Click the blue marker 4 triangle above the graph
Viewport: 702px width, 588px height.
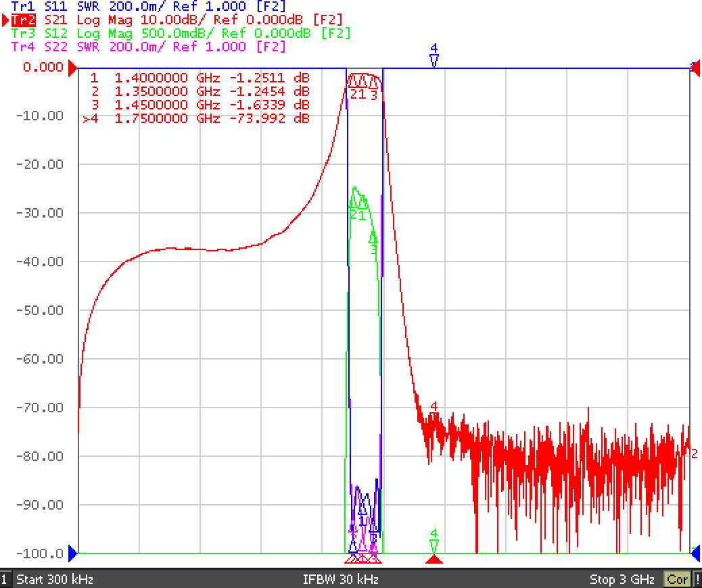tap(434, 60)
